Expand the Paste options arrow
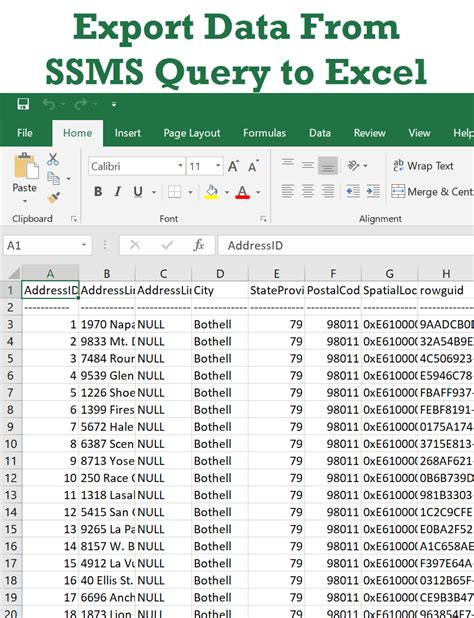Image resolution: width=474 pixels, height=618 pixels. 25,201
